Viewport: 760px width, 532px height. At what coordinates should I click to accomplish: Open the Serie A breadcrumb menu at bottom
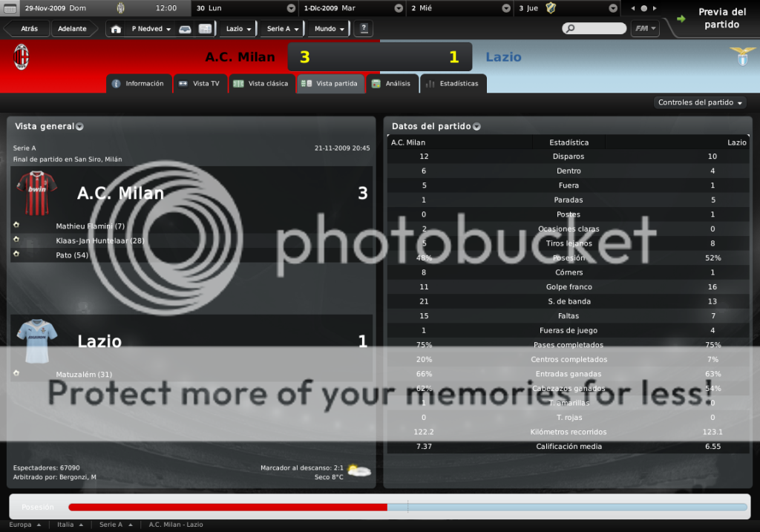click(116, 525)
